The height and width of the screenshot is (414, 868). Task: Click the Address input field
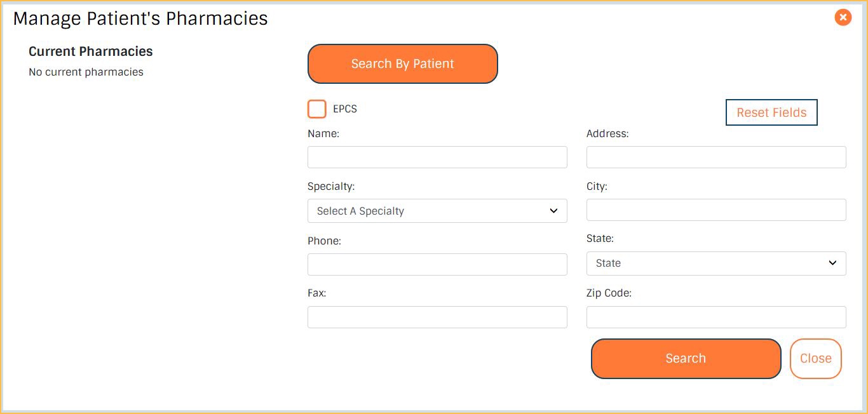(x=716, y=157)
